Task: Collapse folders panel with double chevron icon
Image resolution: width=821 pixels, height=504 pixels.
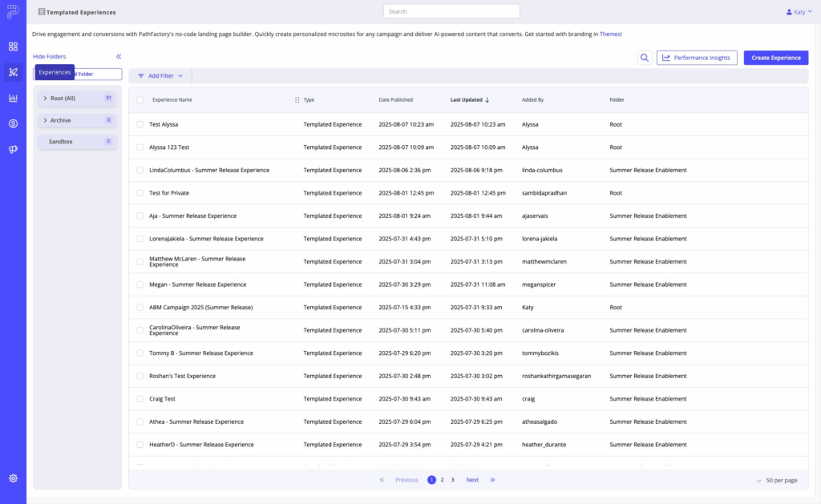Action: [119, 57]
